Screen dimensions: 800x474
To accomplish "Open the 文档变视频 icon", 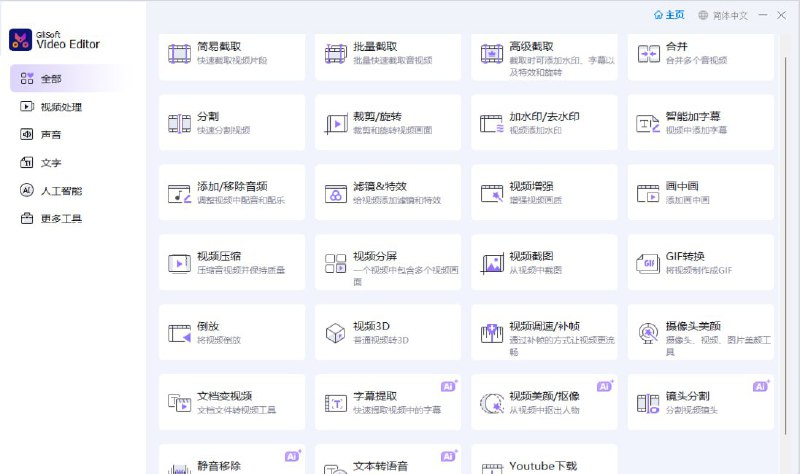I will [x=180, y=404].
